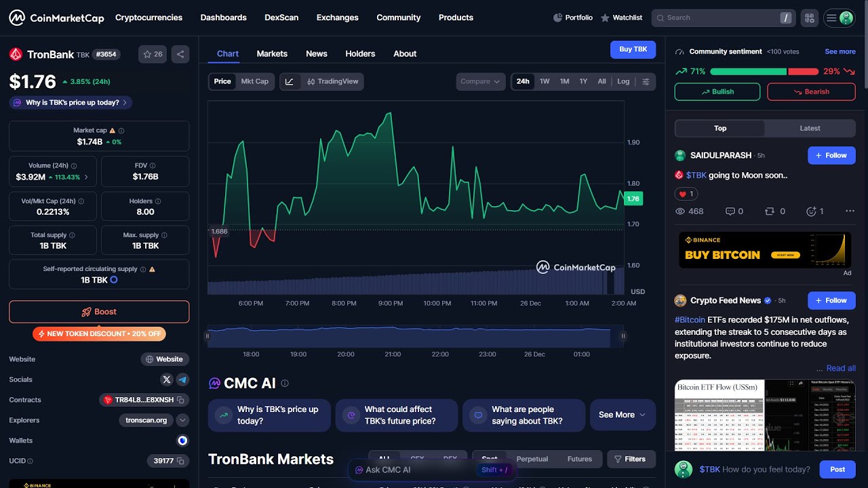The image size is (868, 488).
Task: Switch to the Markets tab
Action: (272, 54)
